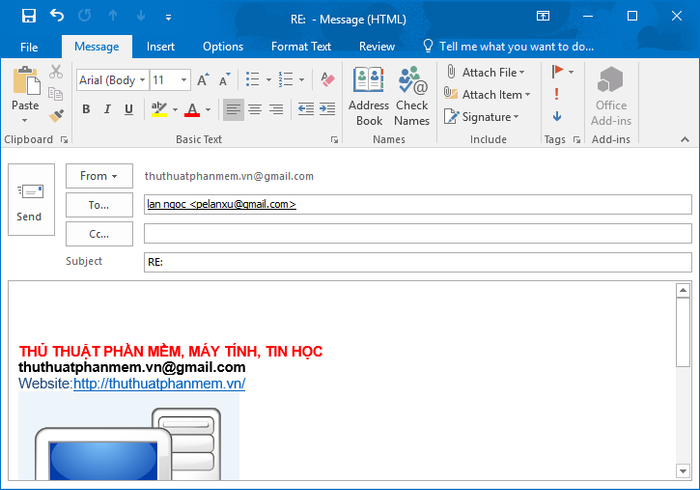Activate the Format Painter brush
This screenshot has width=700, height=490.
pyautogui.click(x=56, y=116)
